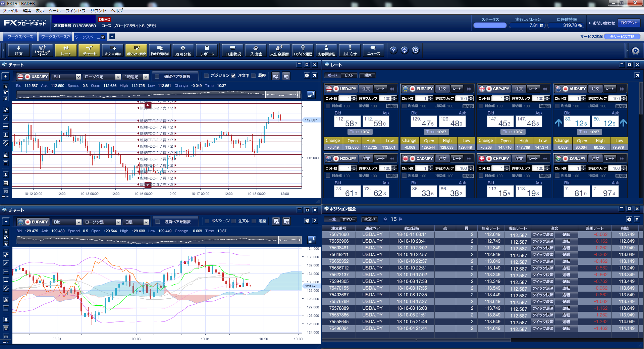Switch to サマリー tab in ポジション照会
644x349 pixels.
click(x=348, y=219)
